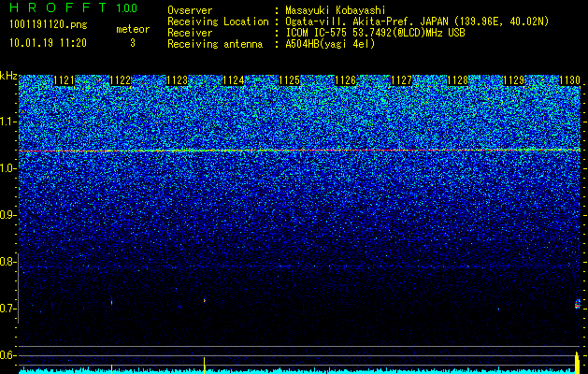Select the filename 1001191120.png
This screenshot has height=374, width=588.
click(x=49, y=24)
